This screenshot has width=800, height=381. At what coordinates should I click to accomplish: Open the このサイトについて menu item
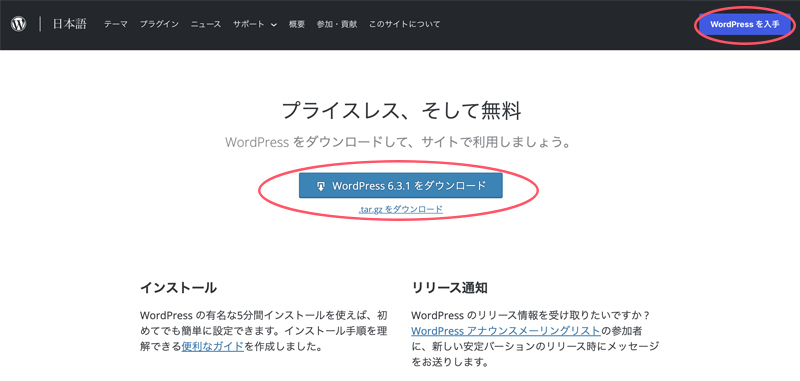405,24
